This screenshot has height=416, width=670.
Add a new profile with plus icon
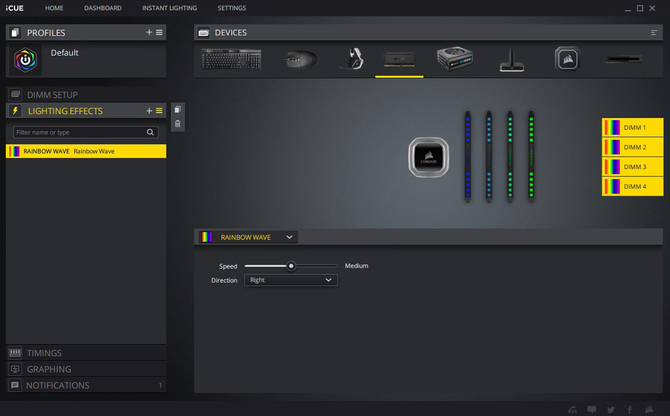pyautogui.click(x=149, y=32)
